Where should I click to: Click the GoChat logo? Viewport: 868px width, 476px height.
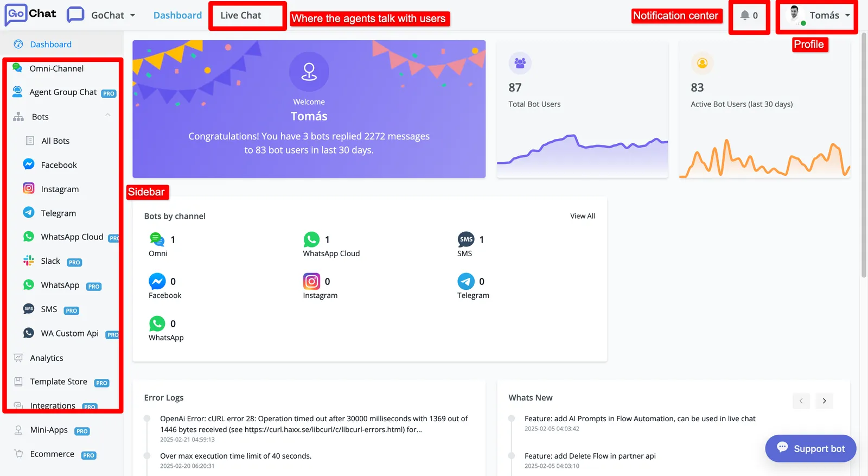(30, 15)
